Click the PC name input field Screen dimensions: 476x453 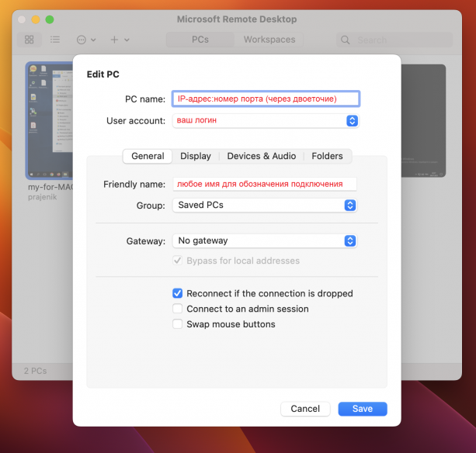[x=266, y=99]
